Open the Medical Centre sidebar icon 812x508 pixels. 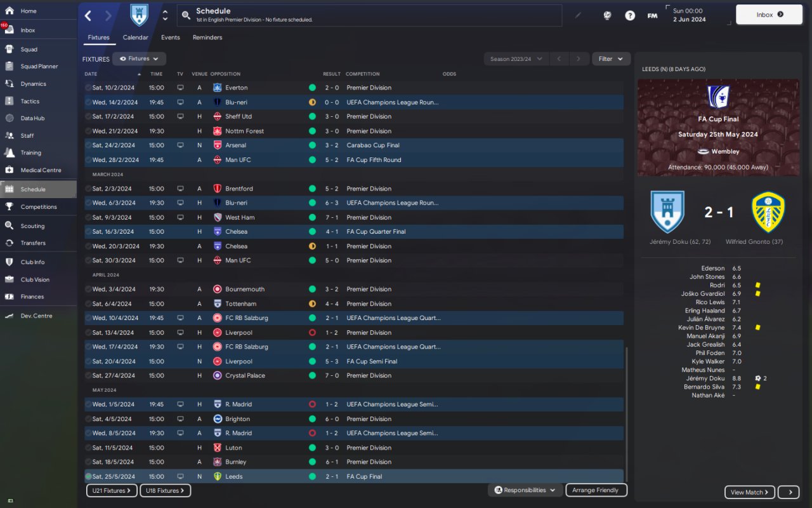pos(9,170)
